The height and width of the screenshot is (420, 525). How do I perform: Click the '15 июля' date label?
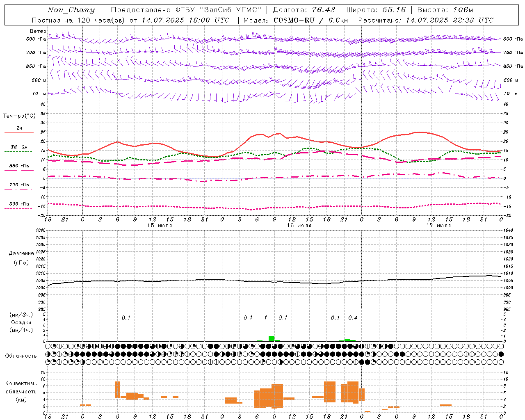click(x=160, y=226)
